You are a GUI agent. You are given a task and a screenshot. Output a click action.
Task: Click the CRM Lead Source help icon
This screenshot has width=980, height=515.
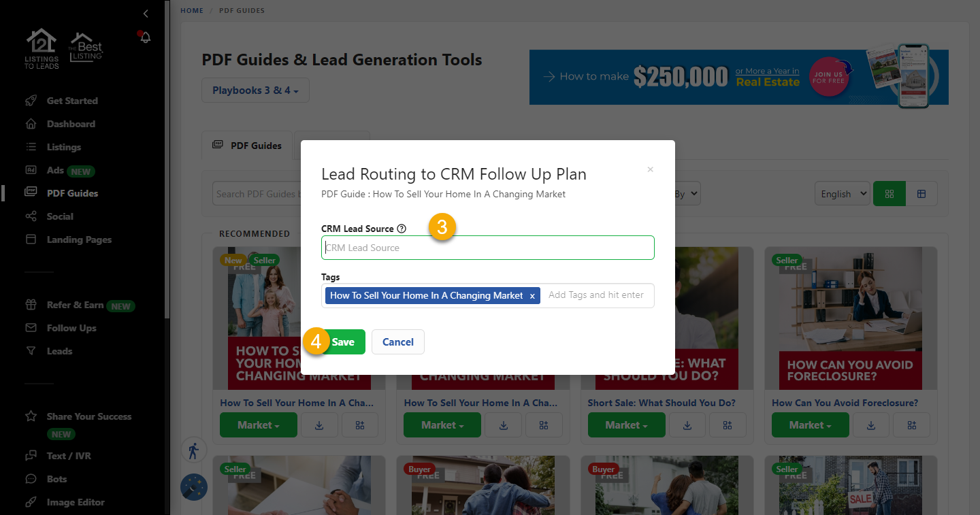(x=402, y=229)
